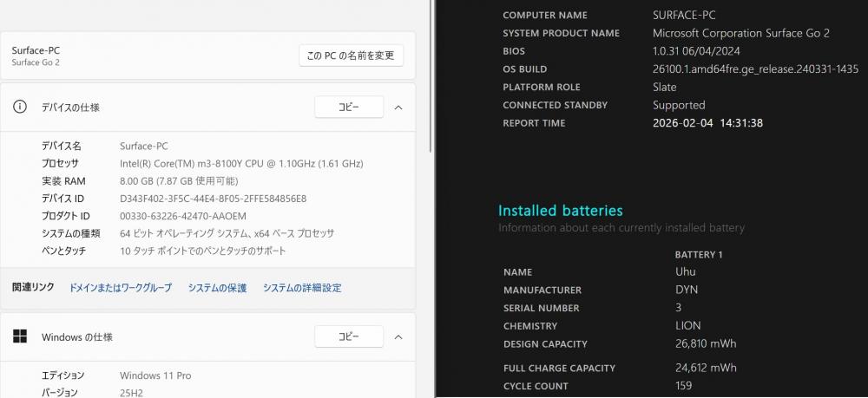Click the 関連リンク label
868x398 pixels.
tap(33, 287)
